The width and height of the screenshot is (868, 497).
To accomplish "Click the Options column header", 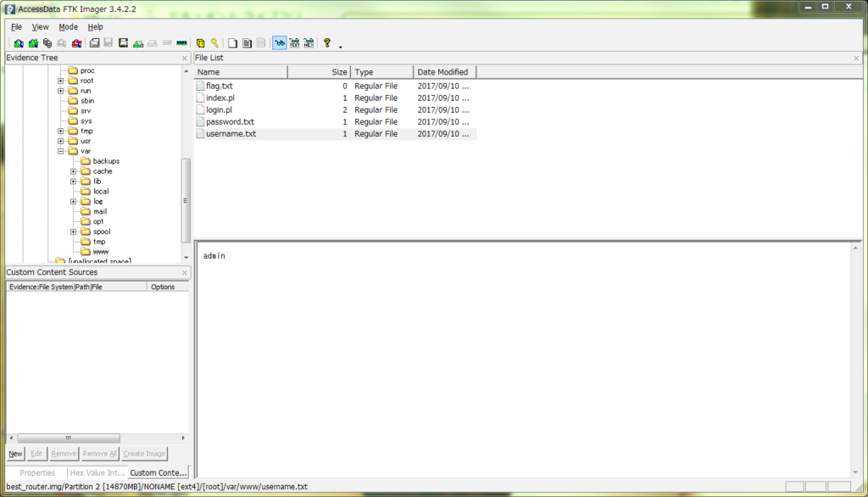I will click(x=168, y=287).
